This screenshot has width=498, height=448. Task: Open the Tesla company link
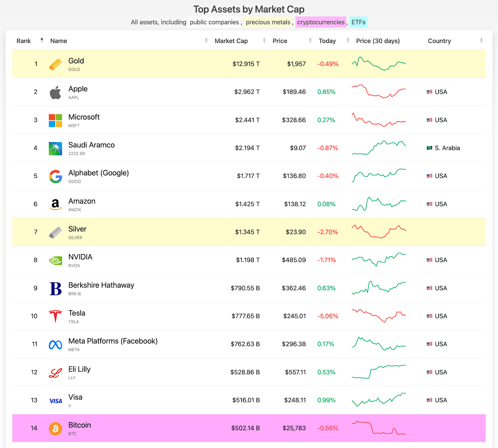(77, 313)
